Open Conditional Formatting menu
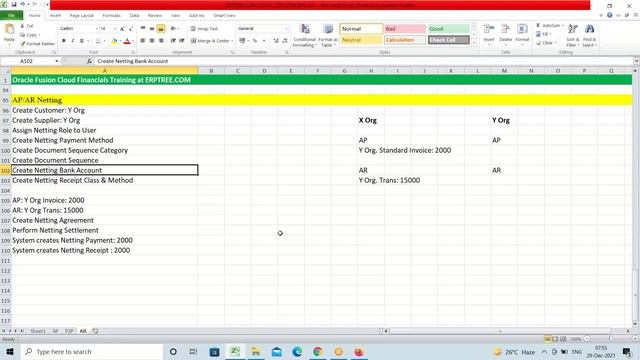 [304, 36]
